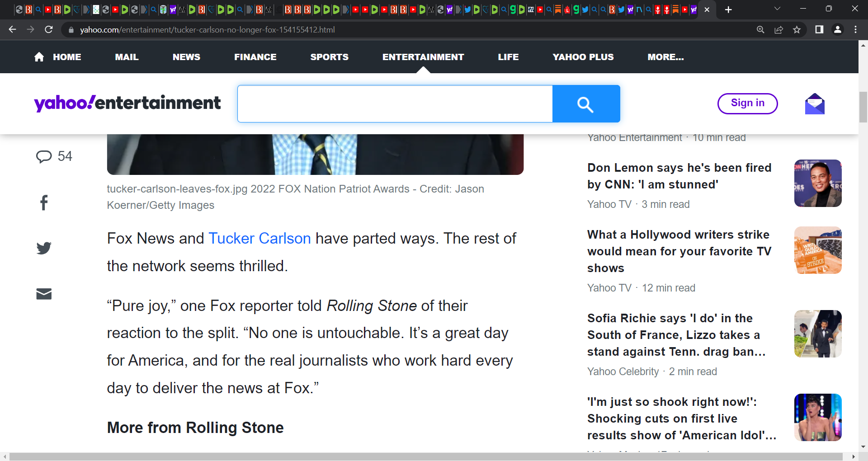Screen dimensions: 868x461
Task: Open Sofia Richie 'I do' story
Action: [x=676, y=335]
